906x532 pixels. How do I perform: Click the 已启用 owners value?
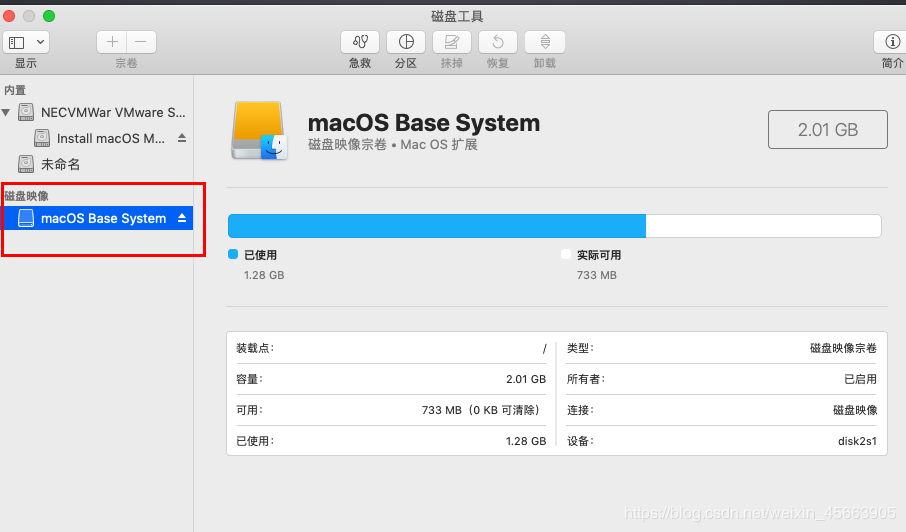coord(860,379)
